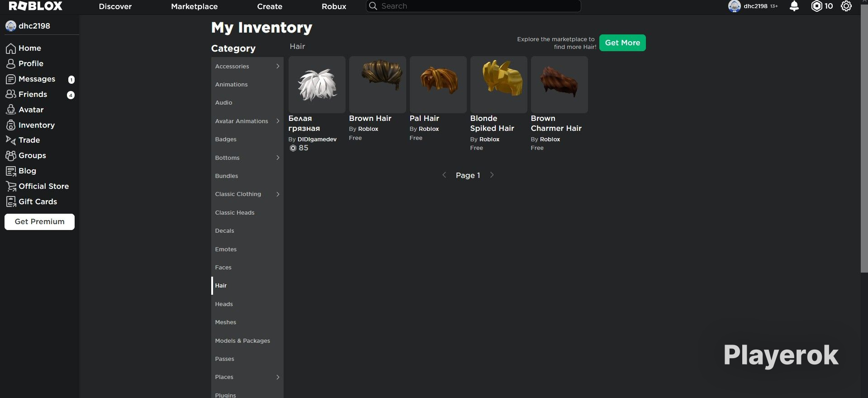Viewport: 868px width, 398px height.
Task: Select the Meshes category
Action: pos(247,322)
